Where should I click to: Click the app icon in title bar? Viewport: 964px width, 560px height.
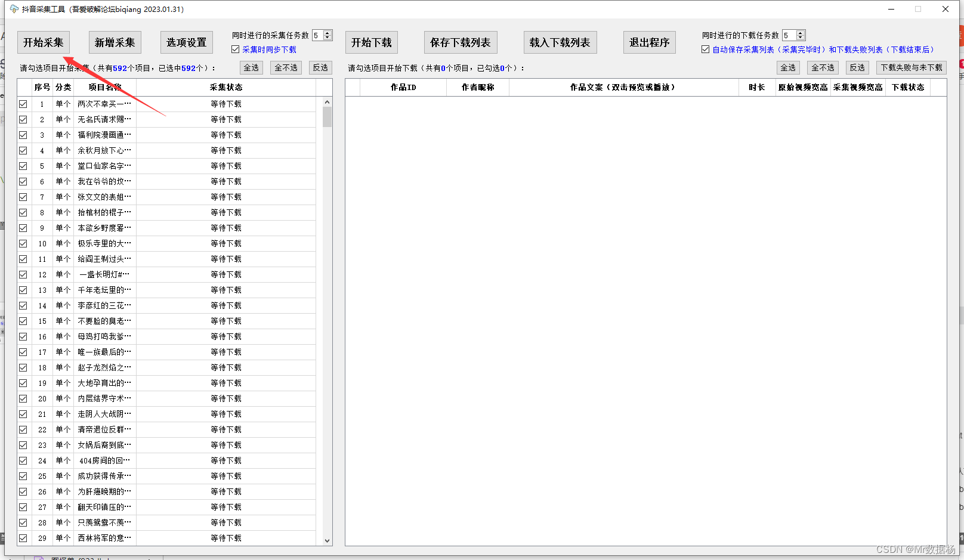click(14, 9)
